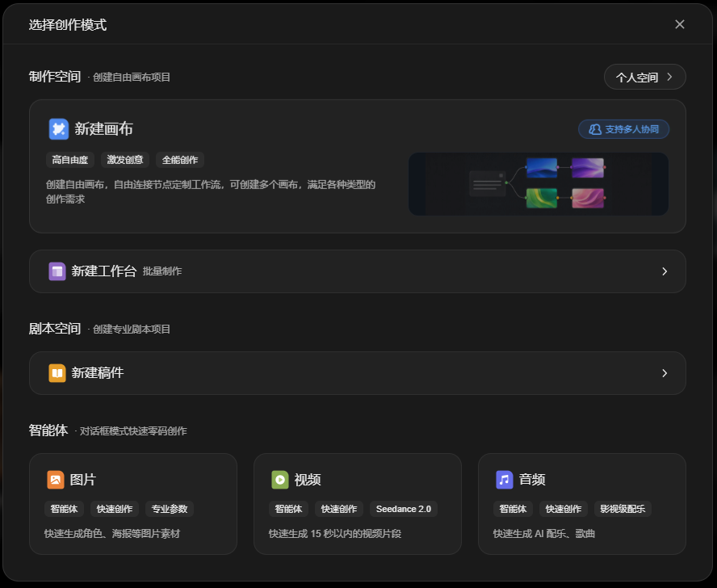Click chevron on the 新建工作台 row
This screenshot has width=717, height=588.
665,271
